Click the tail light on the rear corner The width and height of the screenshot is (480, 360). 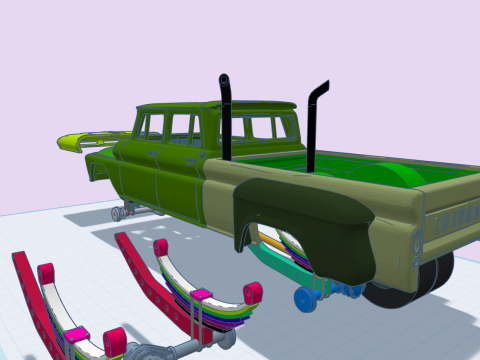pos(417,242)
